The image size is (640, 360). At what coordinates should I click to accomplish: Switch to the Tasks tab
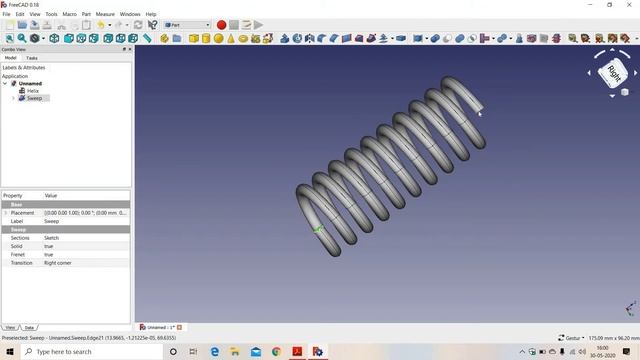32,58
